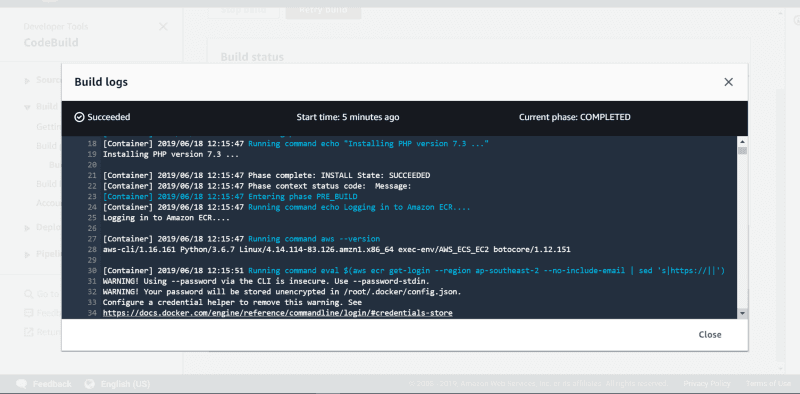
Task: Click the Build status heading behind dialog
Action: [x=252, y=57]
